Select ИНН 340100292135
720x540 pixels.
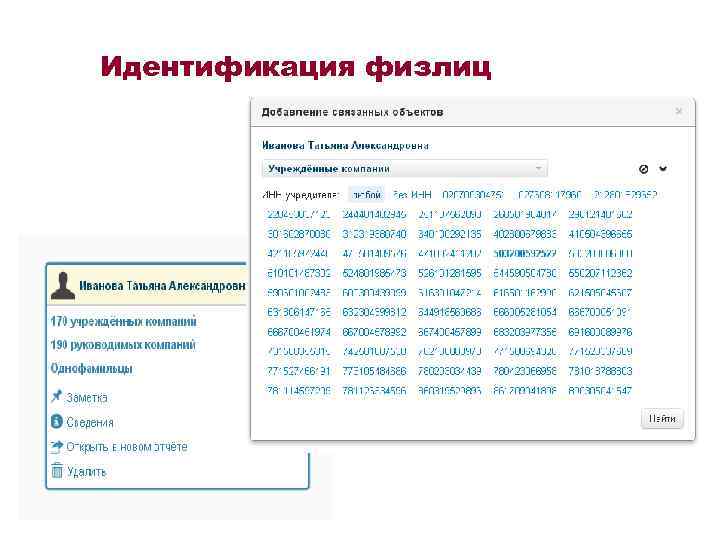click(450, 234)
